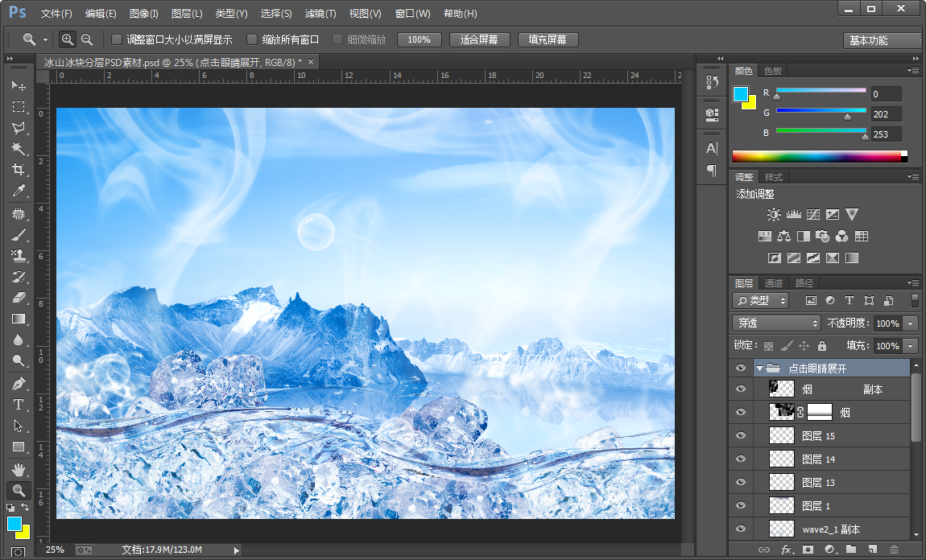Viewport: 926px width, 560px height.
Task: Open the 文件(F) menu
Action: 56,13
